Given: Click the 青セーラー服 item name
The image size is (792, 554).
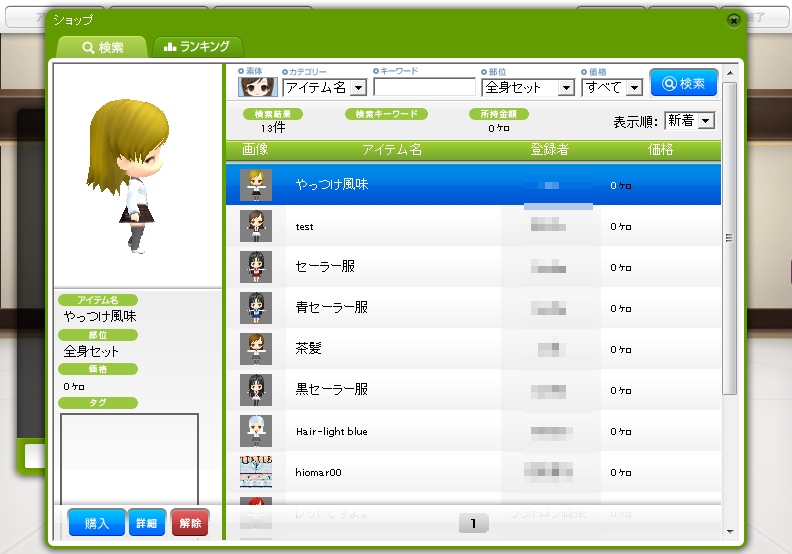Looking at the screenshot, I should 331,307.
